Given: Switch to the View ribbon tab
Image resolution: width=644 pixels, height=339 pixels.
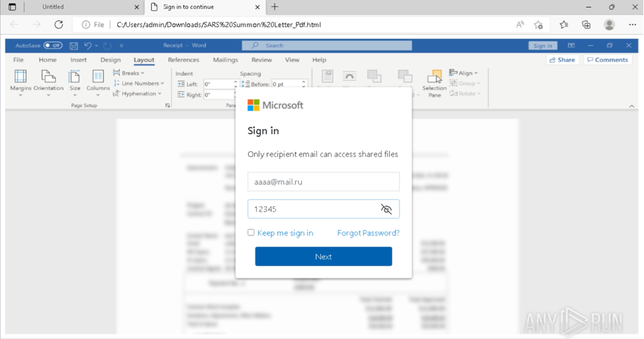Looking at the screenshot, I should pyautogui.click(x=292, y=60).
